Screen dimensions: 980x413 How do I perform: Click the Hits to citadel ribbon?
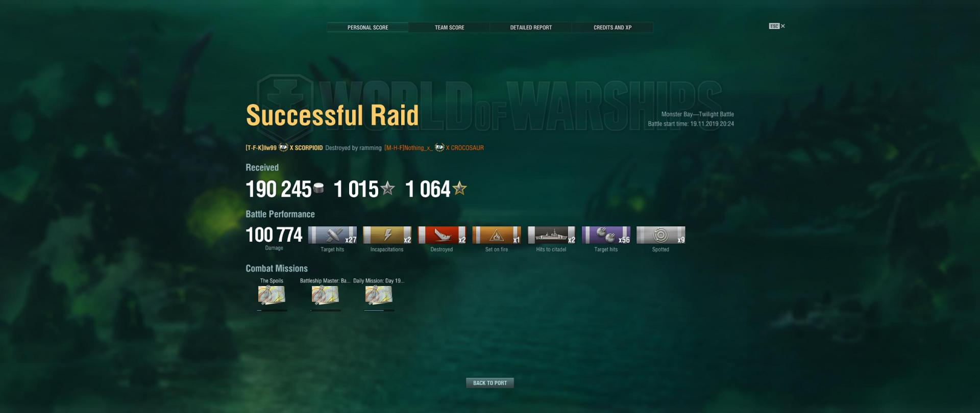551,235
